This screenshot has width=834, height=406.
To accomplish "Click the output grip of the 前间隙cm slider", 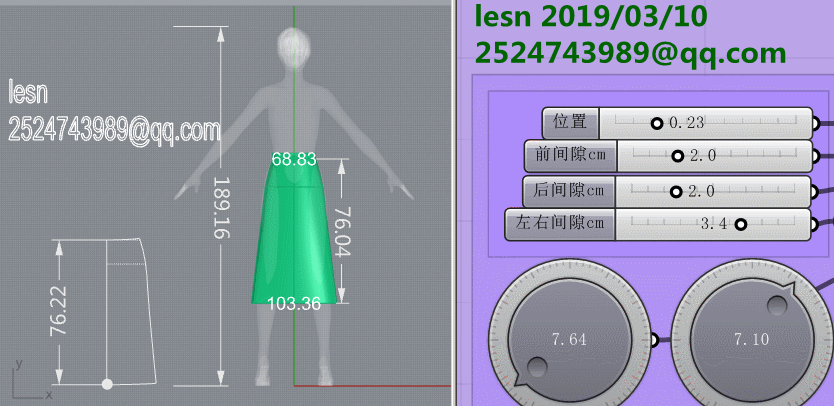I will click(x=815, y=156).
